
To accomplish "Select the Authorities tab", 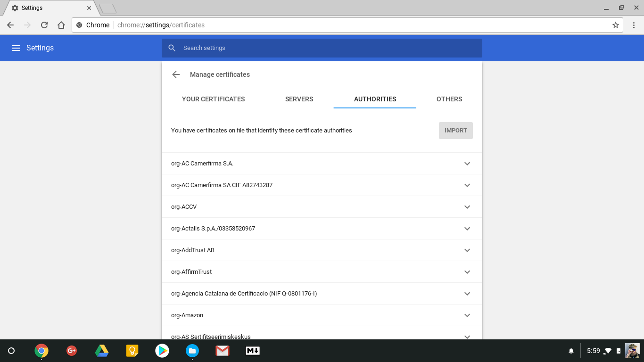I will pyautogui.click(x=375, y=99).
